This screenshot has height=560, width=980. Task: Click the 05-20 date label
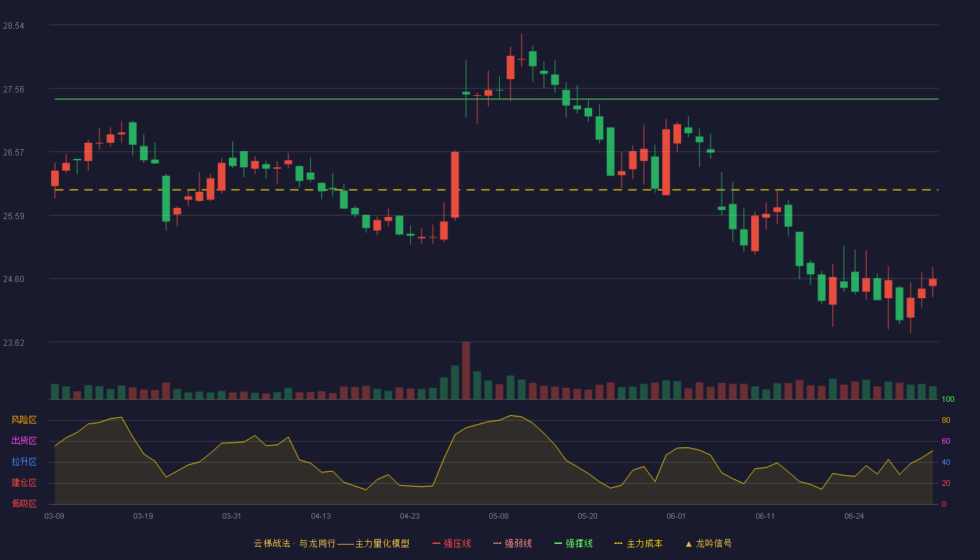587,516
